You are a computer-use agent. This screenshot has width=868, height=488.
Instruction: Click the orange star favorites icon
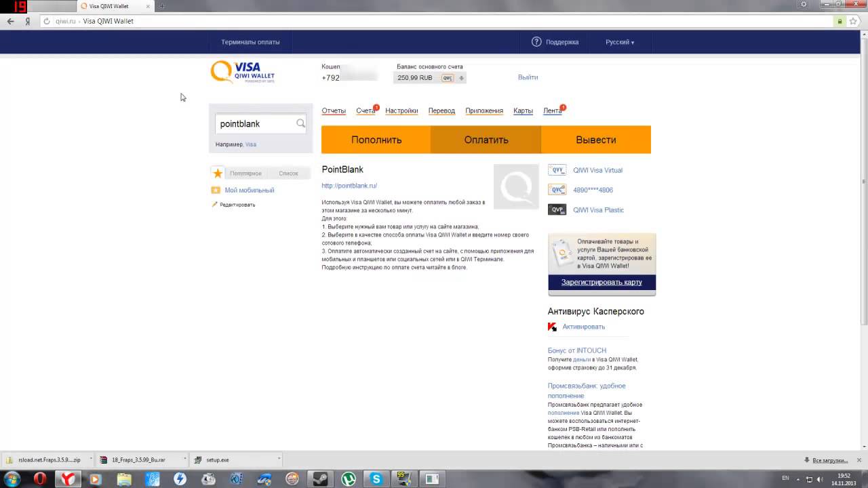click(x=218, y=173)
